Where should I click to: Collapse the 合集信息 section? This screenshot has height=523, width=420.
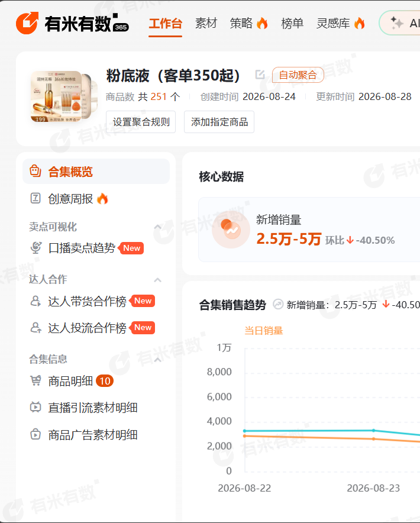pyautogui.click(x=158, y=360)
